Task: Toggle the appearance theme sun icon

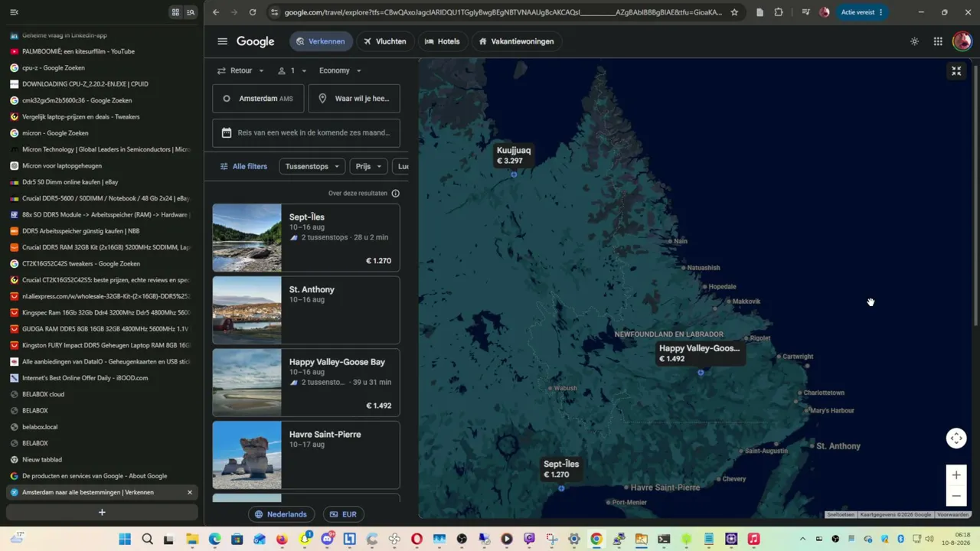Action: tap(914, 41)
